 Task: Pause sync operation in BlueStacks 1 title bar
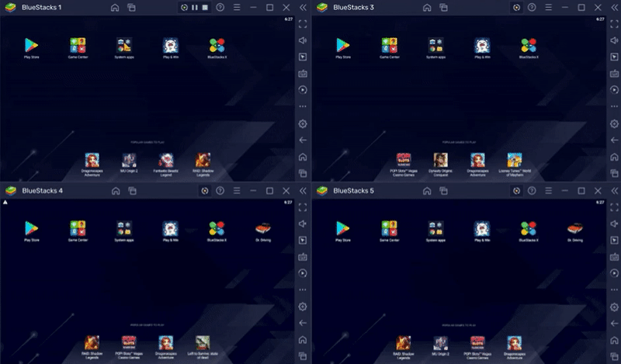[195, 8]
